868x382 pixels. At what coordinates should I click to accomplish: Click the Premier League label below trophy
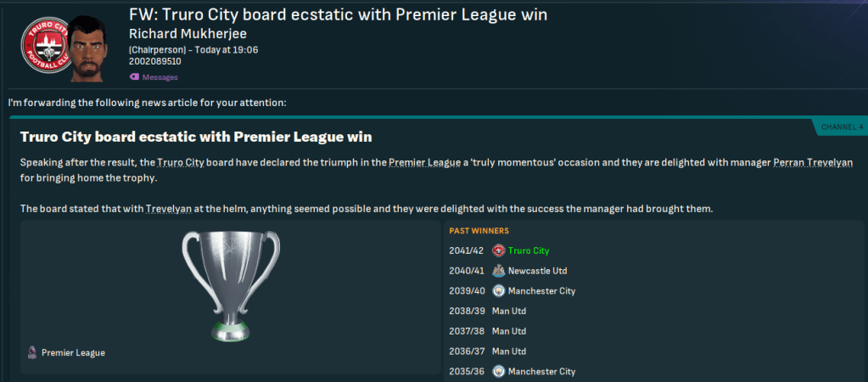pyautogui.click(x=73, y=352)
